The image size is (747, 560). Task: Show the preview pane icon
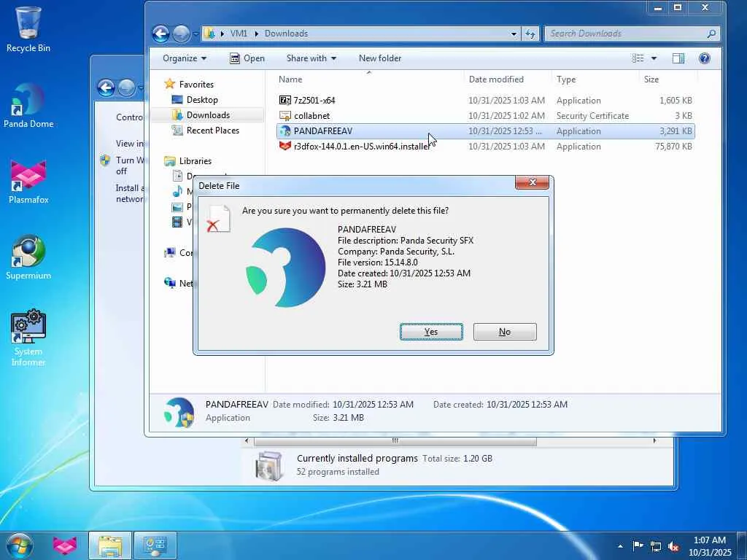pyautogui.click(x=678, y=58)
